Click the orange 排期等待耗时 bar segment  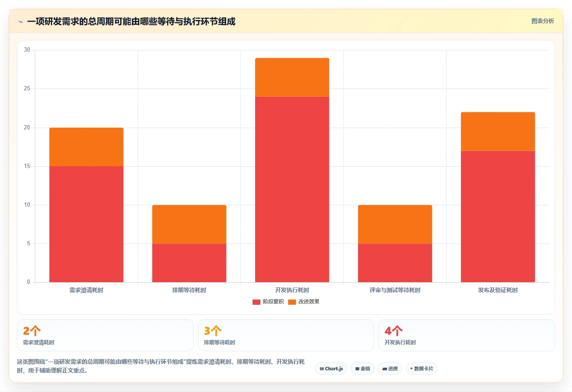189,224
